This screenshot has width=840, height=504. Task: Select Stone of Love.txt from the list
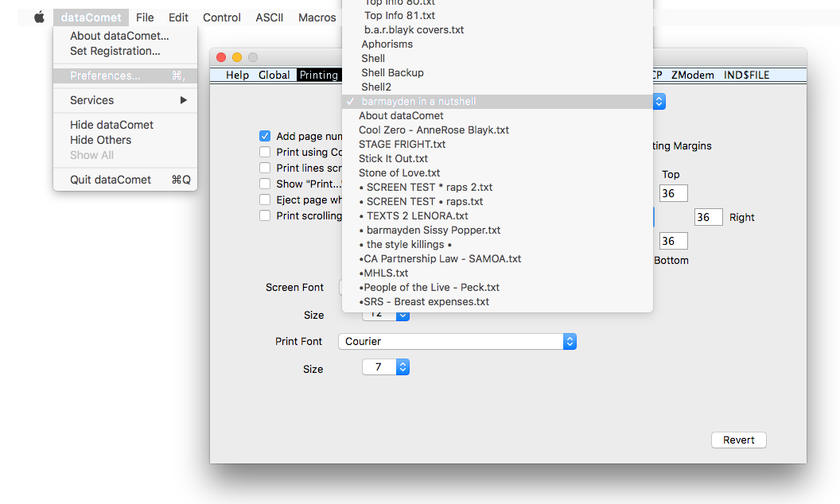[497, 173]
